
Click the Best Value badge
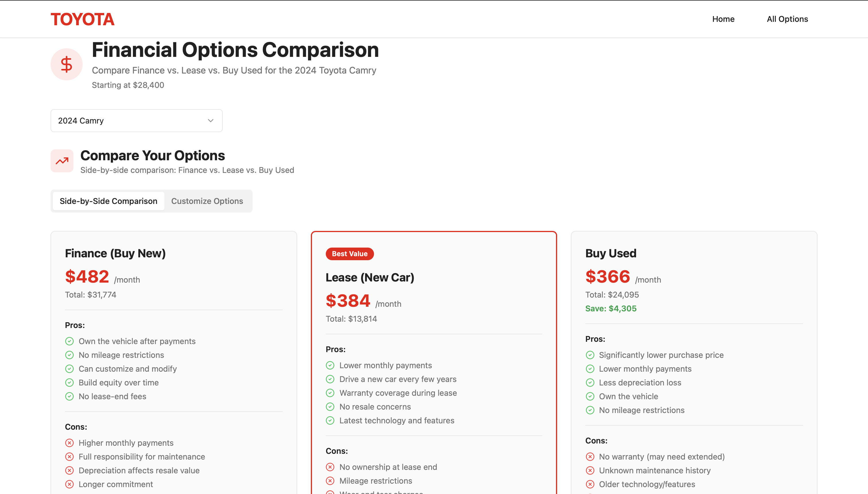350,254
